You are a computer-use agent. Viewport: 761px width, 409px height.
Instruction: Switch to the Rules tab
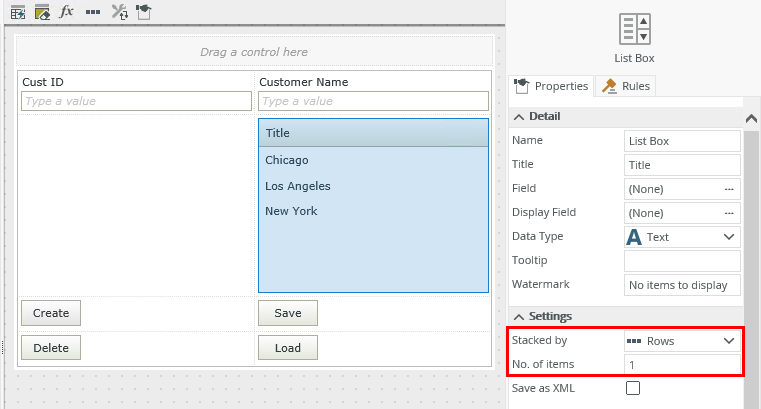pyautogui.click(x=625, y=86)
